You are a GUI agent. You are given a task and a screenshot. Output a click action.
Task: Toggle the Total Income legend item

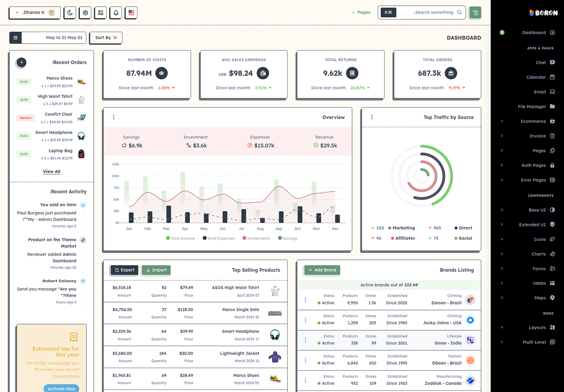(x=181, y=238)
